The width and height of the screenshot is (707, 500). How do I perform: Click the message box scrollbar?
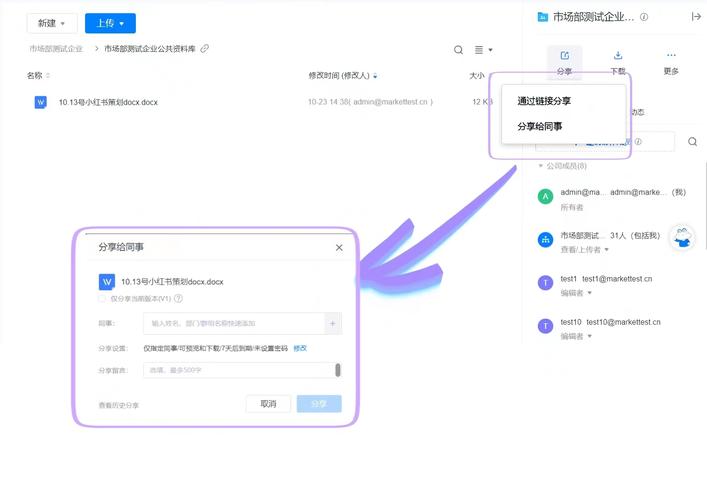[338, 370]
